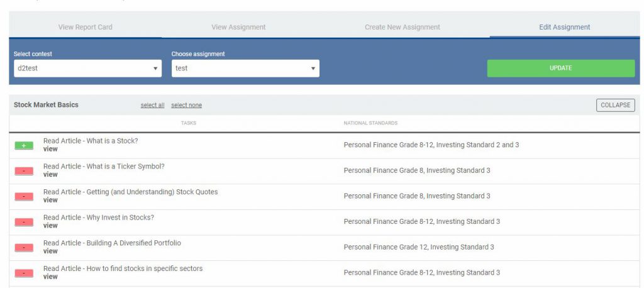View the What is a Ticker Symbol article
The image size is (644, 288).
pyautogui.click(x=50, y=175)
